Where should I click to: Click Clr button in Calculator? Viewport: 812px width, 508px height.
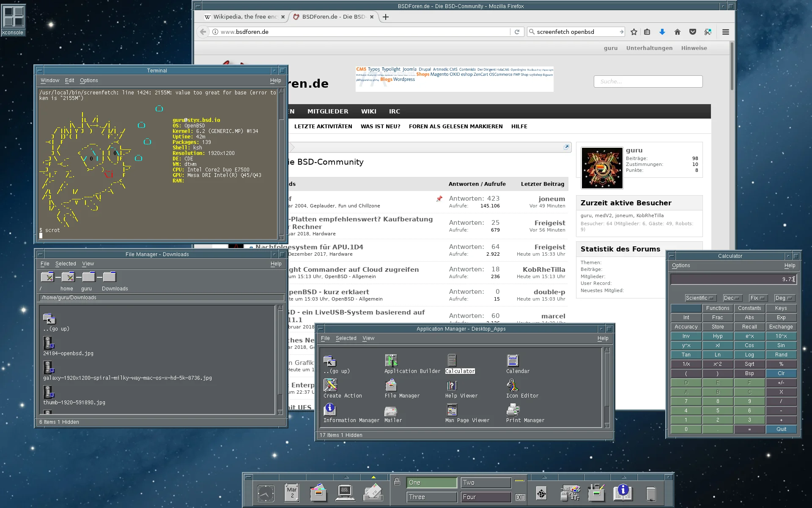point(781,373)
